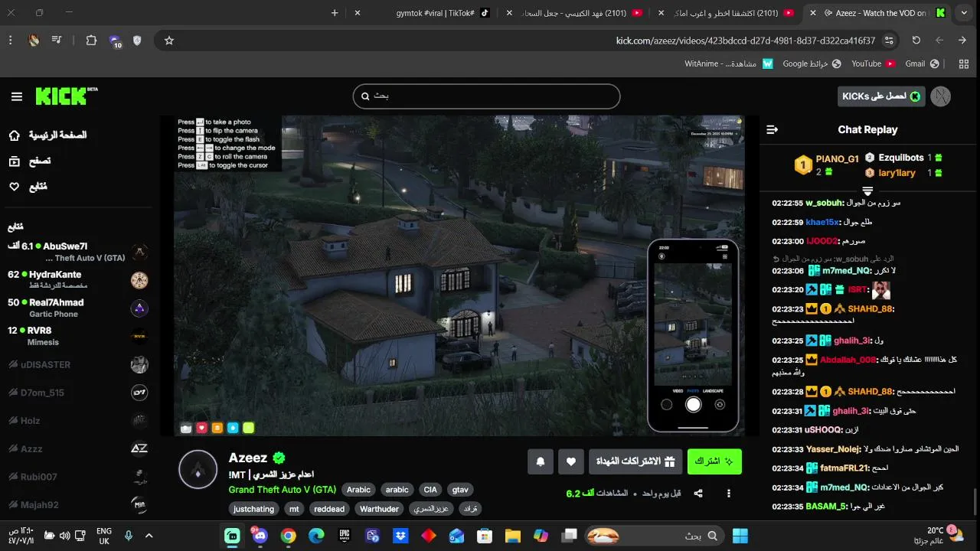This screenshot has width=980, height=551.
Task: Collapse the chat replay panel
Action: 772,130
